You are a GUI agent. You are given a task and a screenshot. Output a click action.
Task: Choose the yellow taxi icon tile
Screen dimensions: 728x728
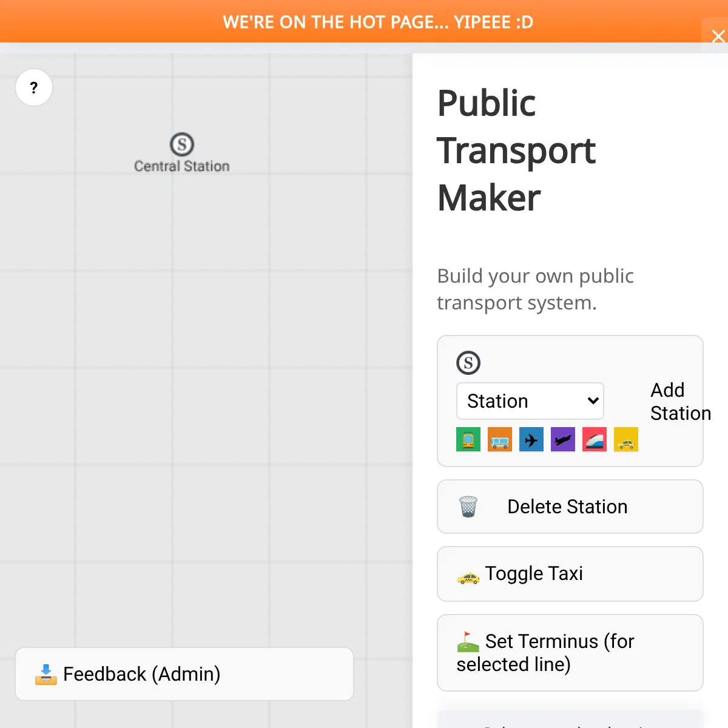tap(625, 439)
